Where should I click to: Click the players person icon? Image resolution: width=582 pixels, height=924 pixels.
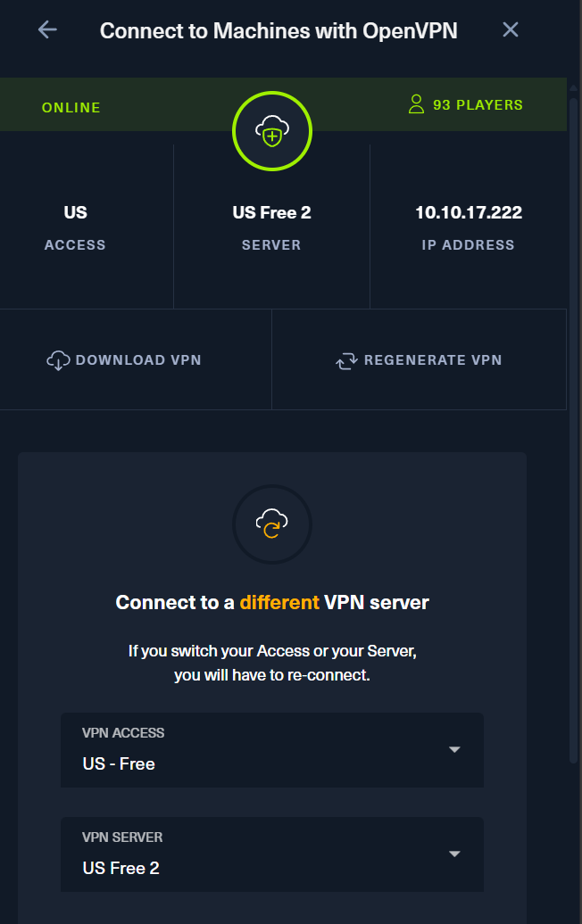tap(416, 104)
